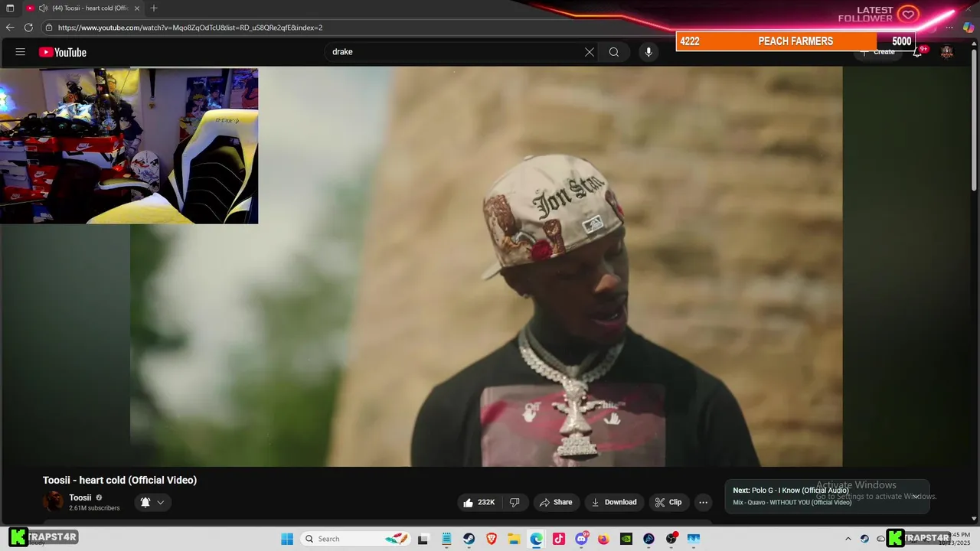Clear the 'drake' search text
Screen dimensions: 980x551
589,52
